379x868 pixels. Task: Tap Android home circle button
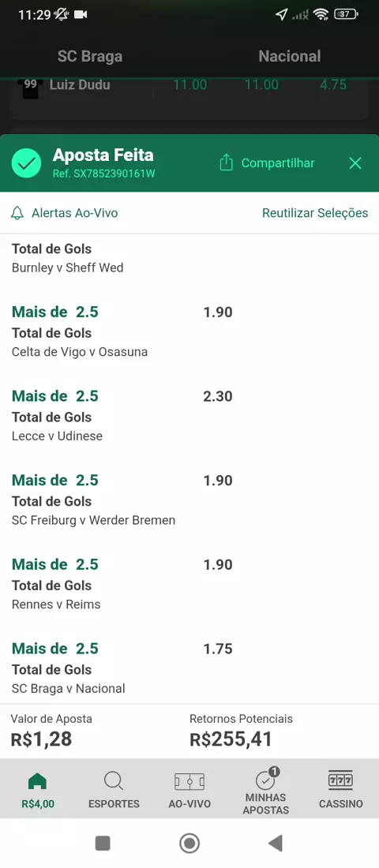[189, 843]
